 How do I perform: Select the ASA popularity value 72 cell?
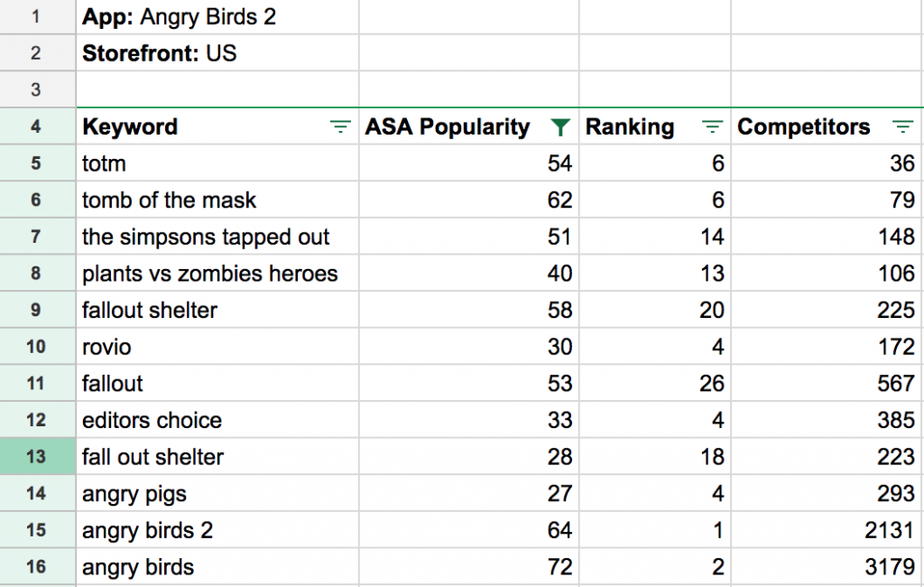click(469, 567)
